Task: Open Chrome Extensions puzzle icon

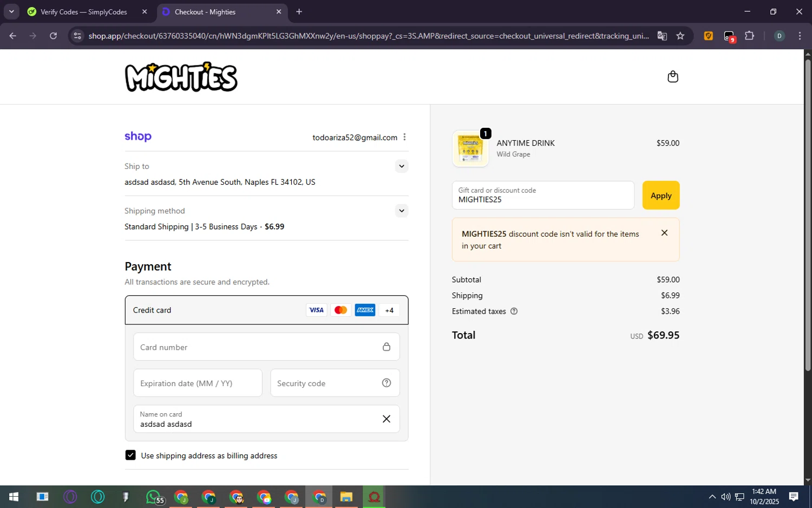Action: click(x=749, y=36)
